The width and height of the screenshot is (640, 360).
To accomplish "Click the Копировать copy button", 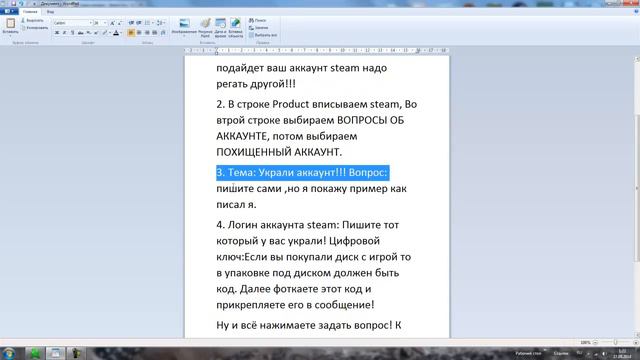I will (35, 28).
